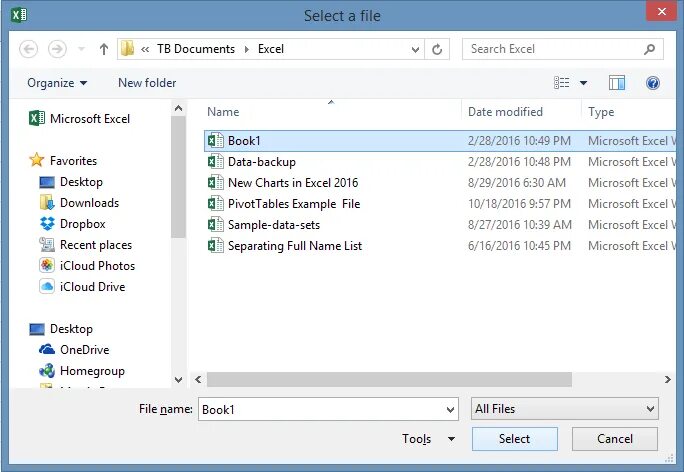Click horizontal scrollbar left arrow

(x=198, y=380)
